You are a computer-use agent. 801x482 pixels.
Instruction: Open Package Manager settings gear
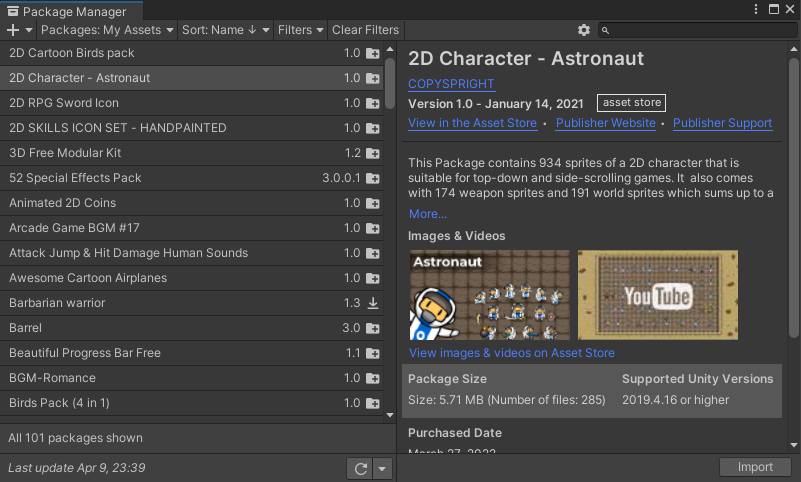584,30
